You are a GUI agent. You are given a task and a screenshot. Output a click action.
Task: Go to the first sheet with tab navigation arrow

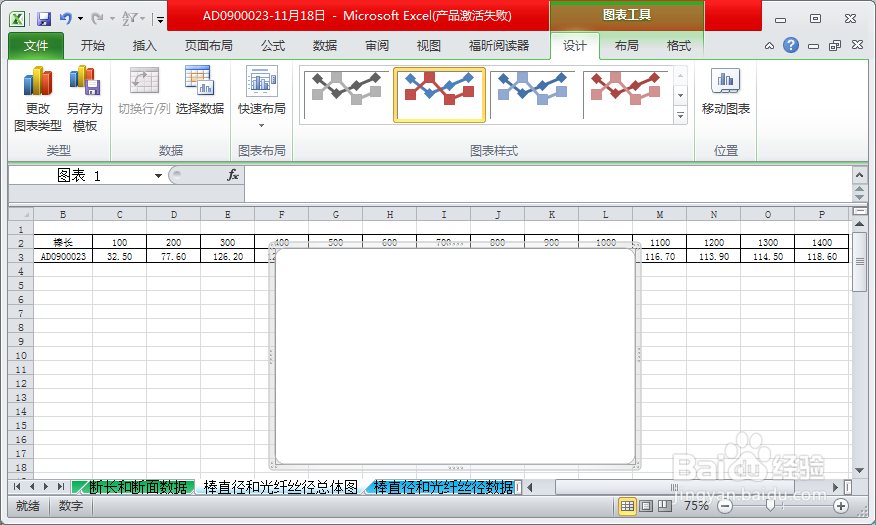(17, 487)
